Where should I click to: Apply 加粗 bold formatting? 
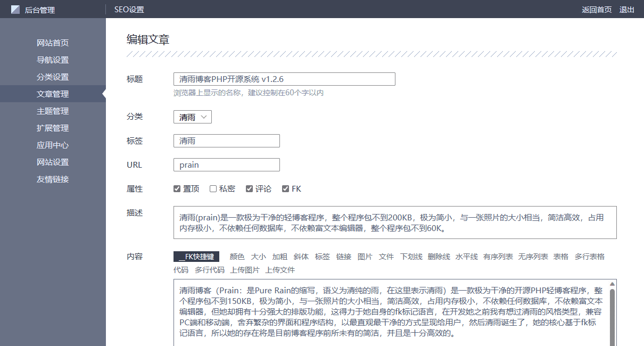(280, 257)
